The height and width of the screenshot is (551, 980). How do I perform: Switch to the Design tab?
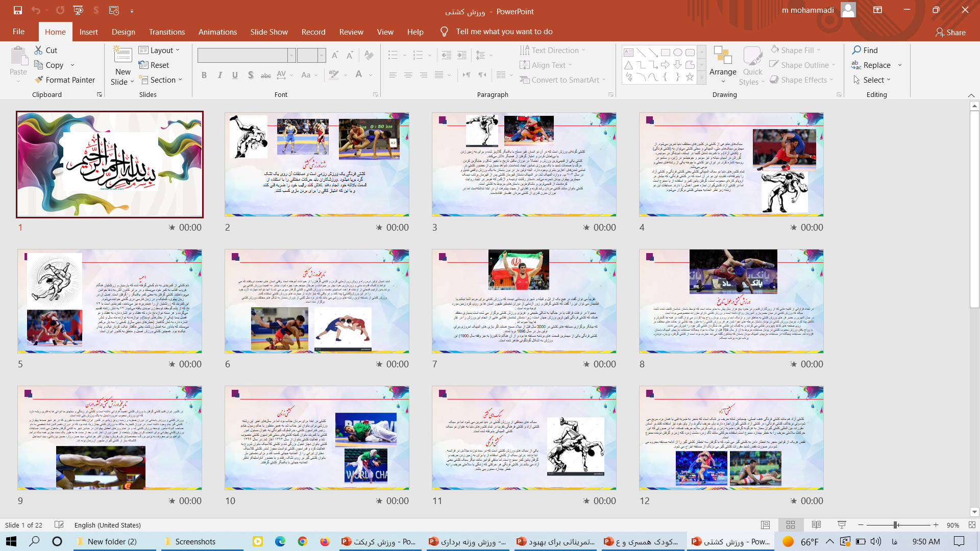(x=123, y=32)
